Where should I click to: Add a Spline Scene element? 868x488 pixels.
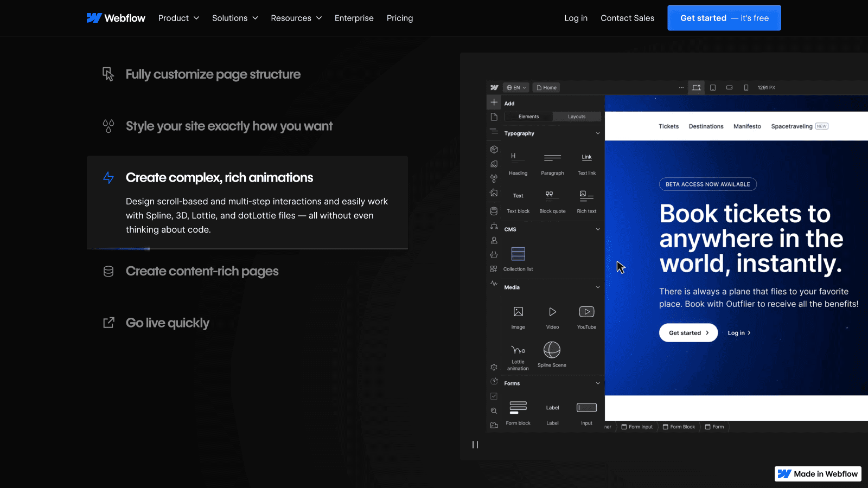552,355
